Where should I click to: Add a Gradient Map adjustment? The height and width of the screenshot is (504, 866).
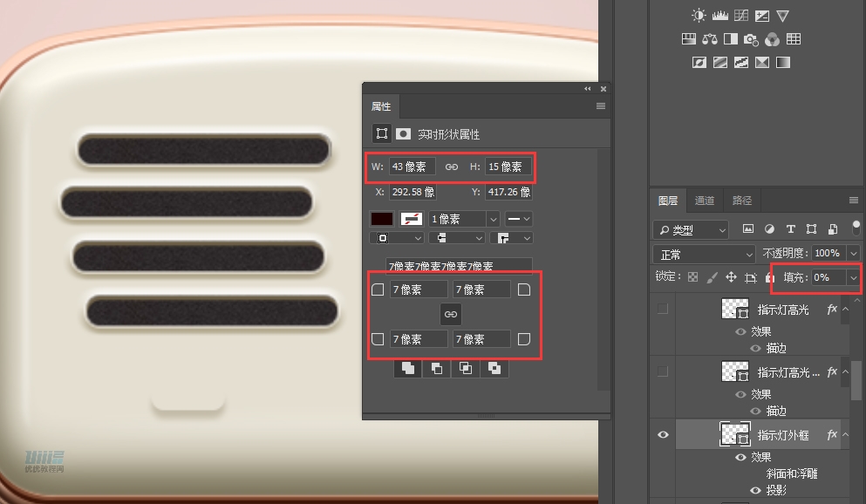click(x=783, y=63)
